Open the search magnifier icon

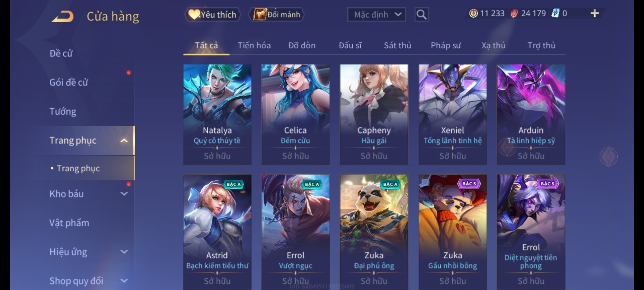421,15
